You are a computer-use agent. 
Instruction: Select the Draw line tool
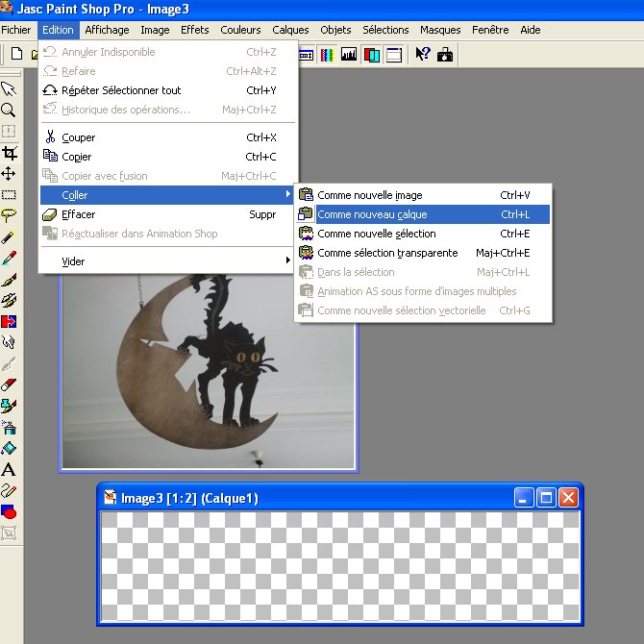pyautogui.click(x=9, y=490)
